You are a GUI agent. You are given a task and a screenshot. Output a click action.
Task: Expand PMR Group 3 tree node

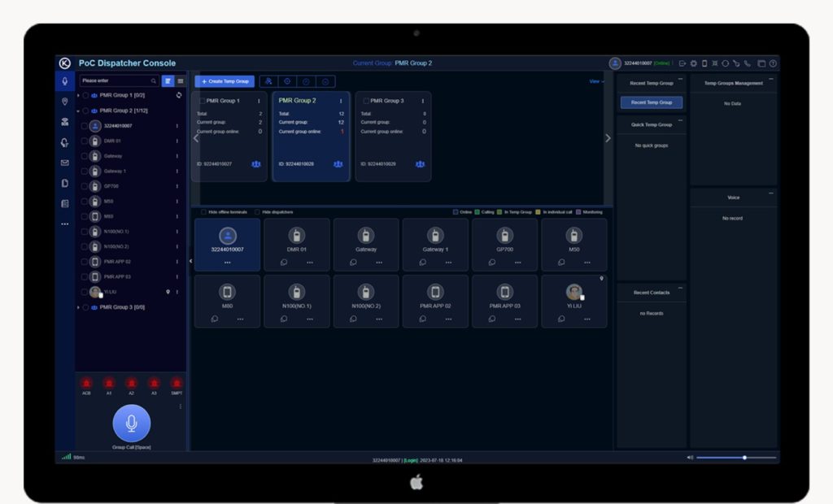click(78, 307)
